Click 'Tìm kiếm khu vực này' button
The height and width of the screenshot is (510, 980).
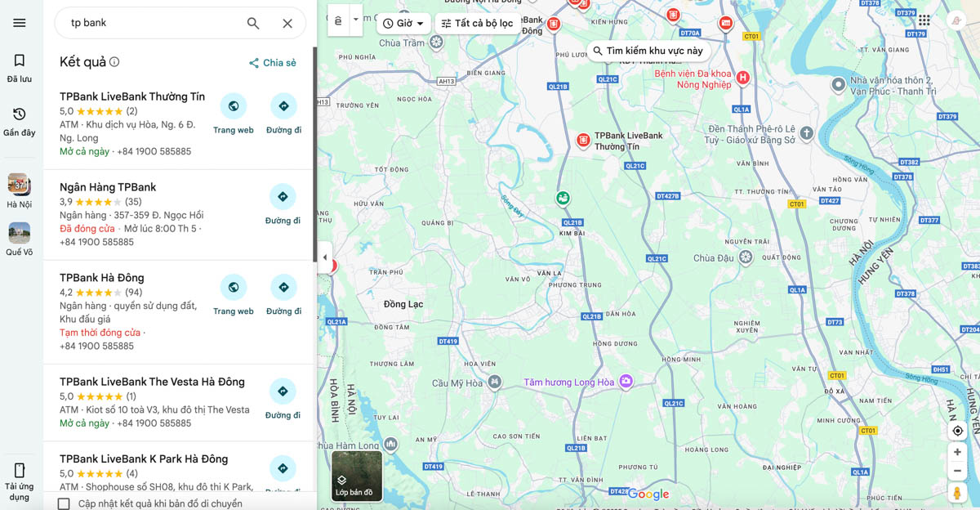648,51
